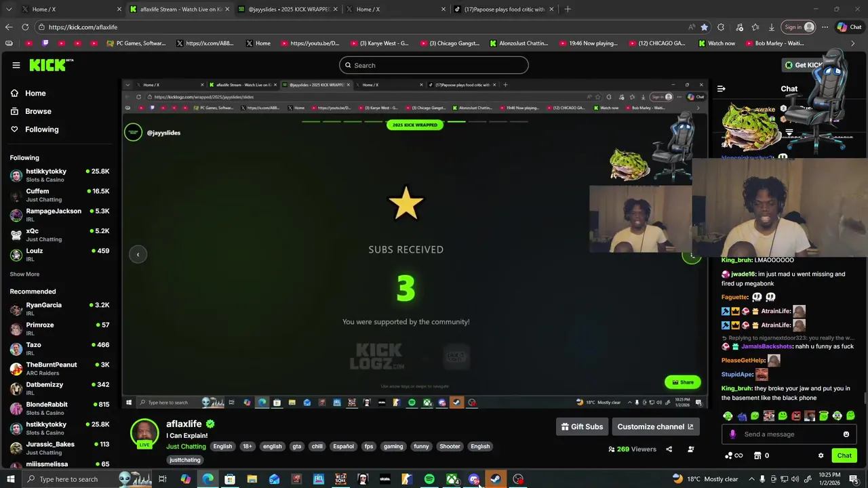Open browser downloads icon
This screenshot has width=868, height=488.
pyautogui.click(x=772, y=27)
